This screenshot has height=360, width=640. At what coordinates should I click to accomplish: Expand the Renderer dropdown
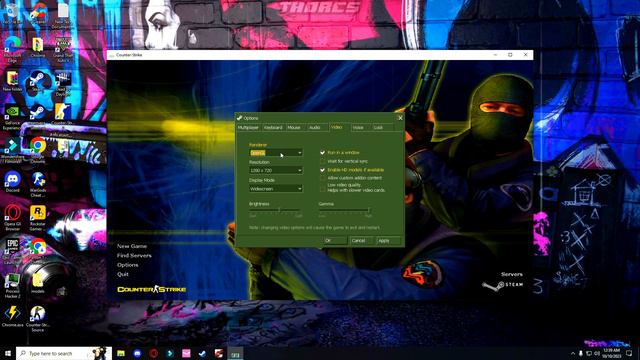(276, 153)
